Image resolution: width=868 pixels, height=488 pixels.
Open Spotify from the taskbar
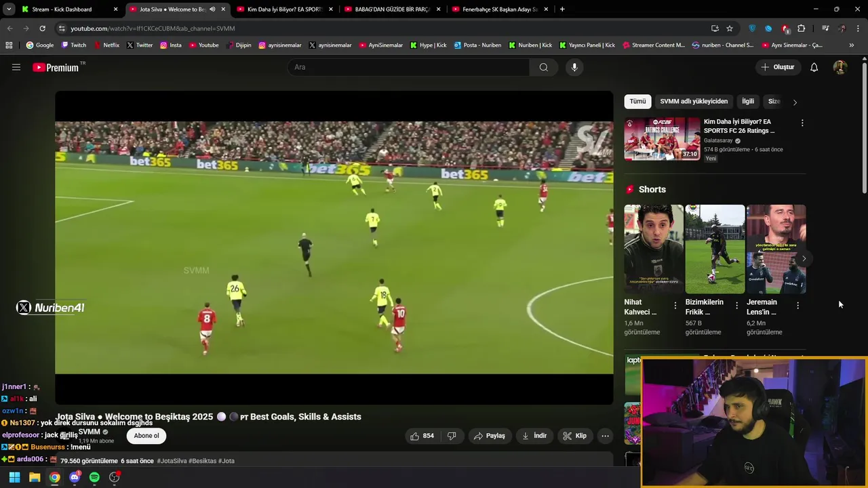pyautogui.click(x=94, y=477)
